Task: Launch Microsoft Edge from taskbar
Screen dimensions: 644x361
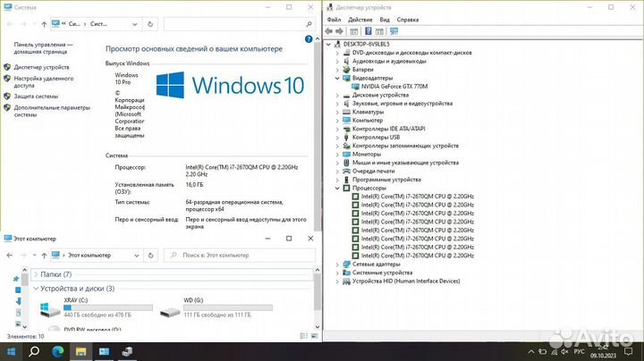Action: pos(57,351)
